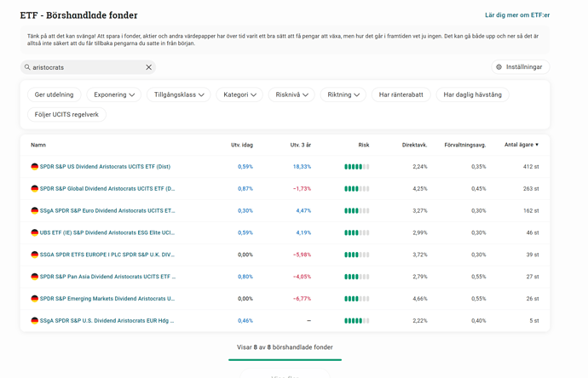
Task: Click into the search field containing aristocrats
Action: [x=85, y=67]
